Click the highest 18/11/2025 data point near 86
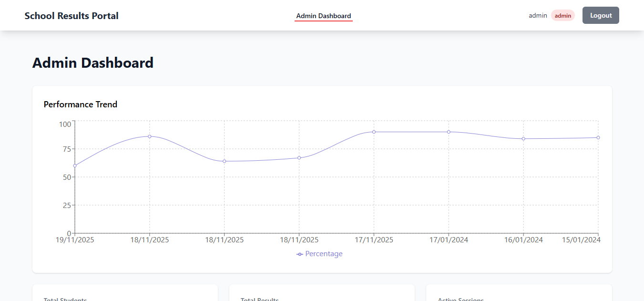Image resolution: width=644 pixels, height=301 pixels. [150, 136]
